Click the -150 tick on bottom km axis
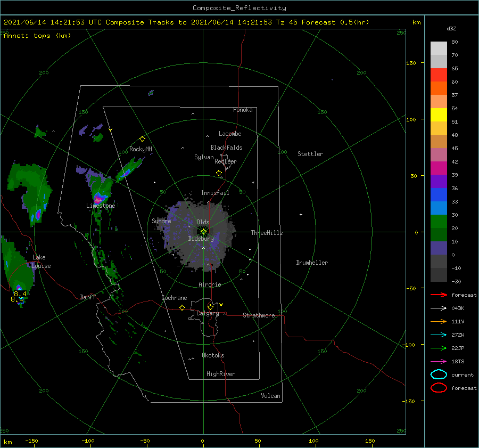 tap(31, 441)
